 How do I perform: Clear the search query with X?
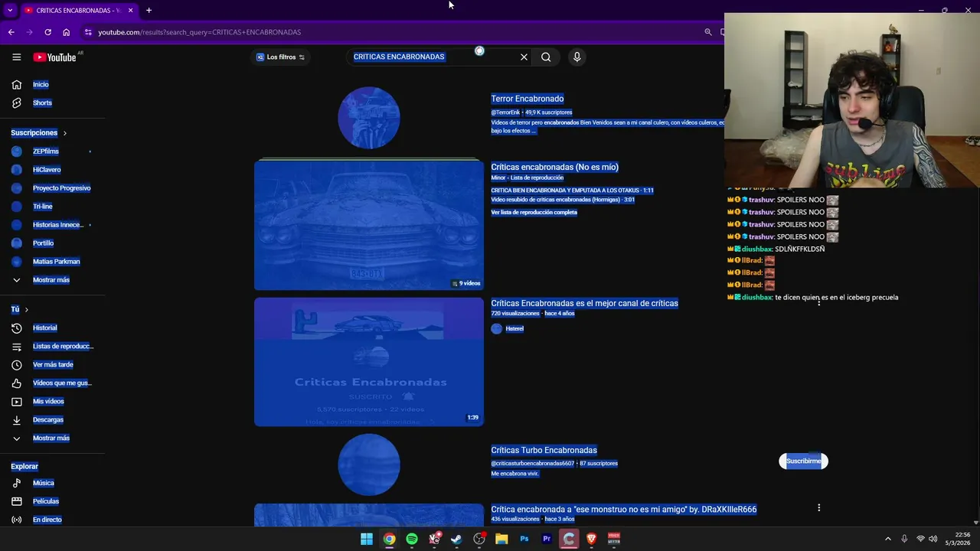coord(524,57)
